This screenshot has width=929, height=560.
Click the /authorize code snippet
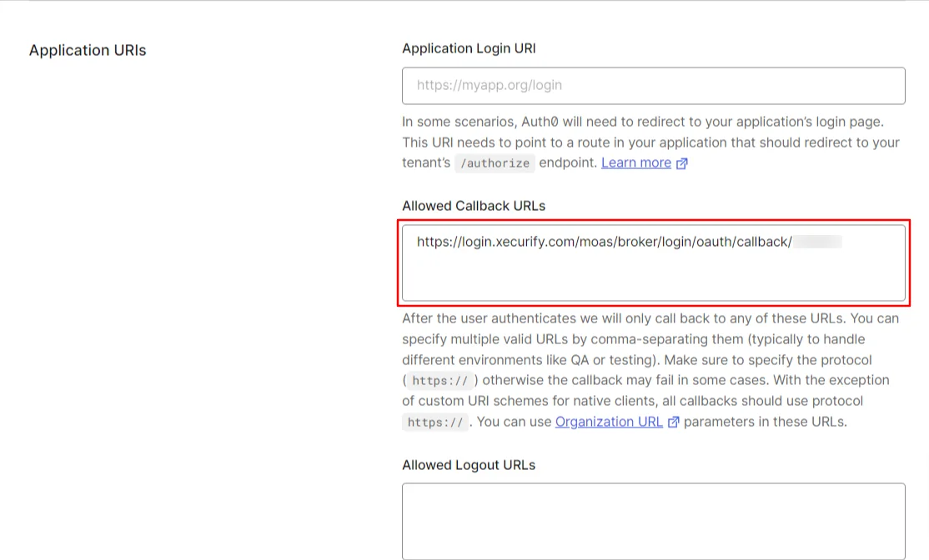pos(495,163)
